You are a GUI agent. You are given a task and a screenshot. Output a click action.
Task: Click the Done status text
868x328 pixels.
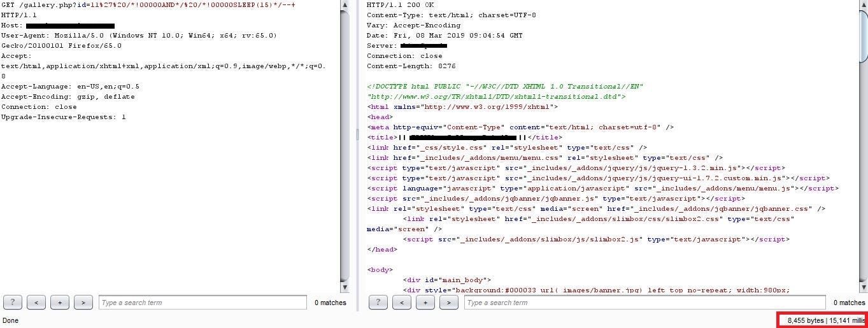pyautogui.click(x=11, y=320)
